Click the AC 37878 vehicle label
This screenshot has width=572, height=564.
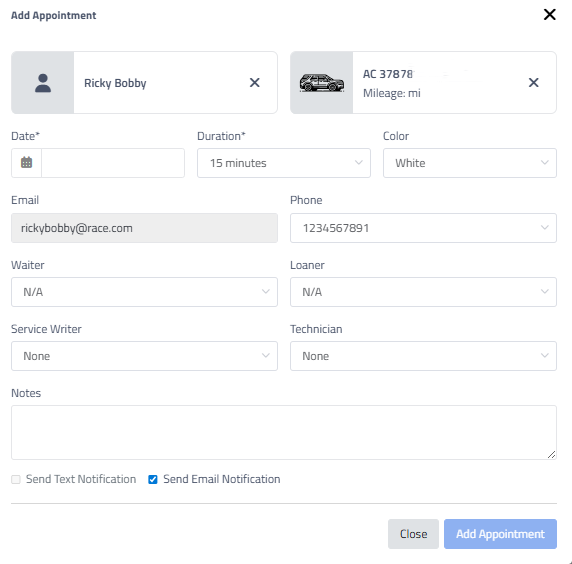tap(387, 74)
